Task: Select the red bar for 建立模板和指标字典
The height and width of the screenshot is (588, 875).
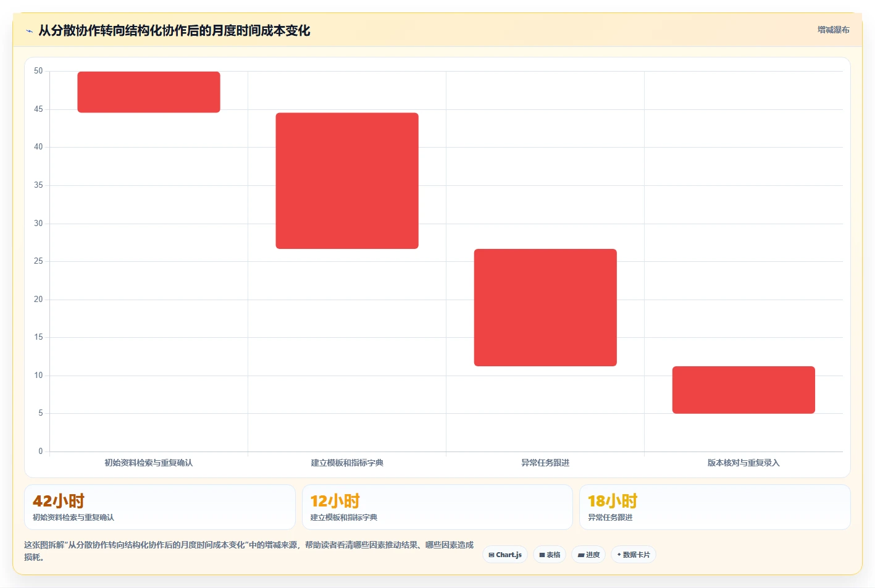Action: (347, 180)
